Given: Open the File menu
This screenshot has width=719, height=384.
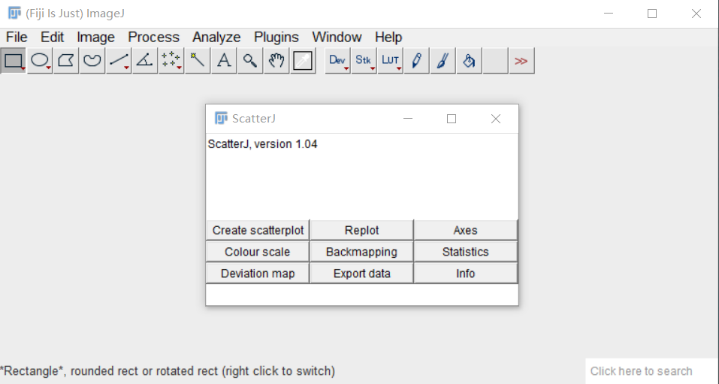Looking at the screenshot, I should tap(17, 37).
